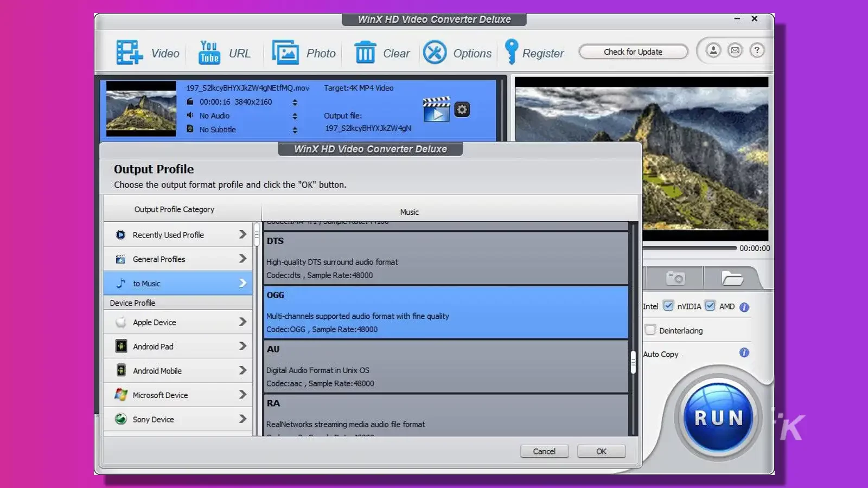This screenshot has height=488, width=868.
Task: Click the Recently Used Profile icon
Action: coord(120,235)
